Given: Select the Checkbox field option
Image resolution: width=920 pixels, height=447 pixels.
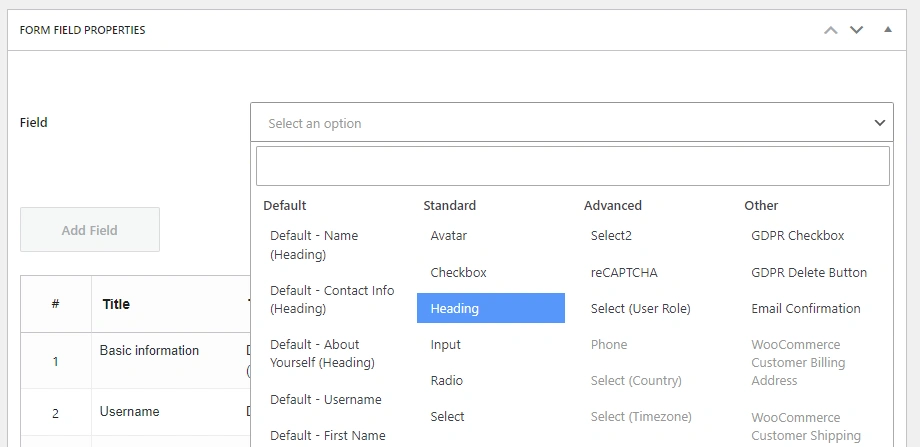Looking at the screenshot, I should tap(458, 272).
